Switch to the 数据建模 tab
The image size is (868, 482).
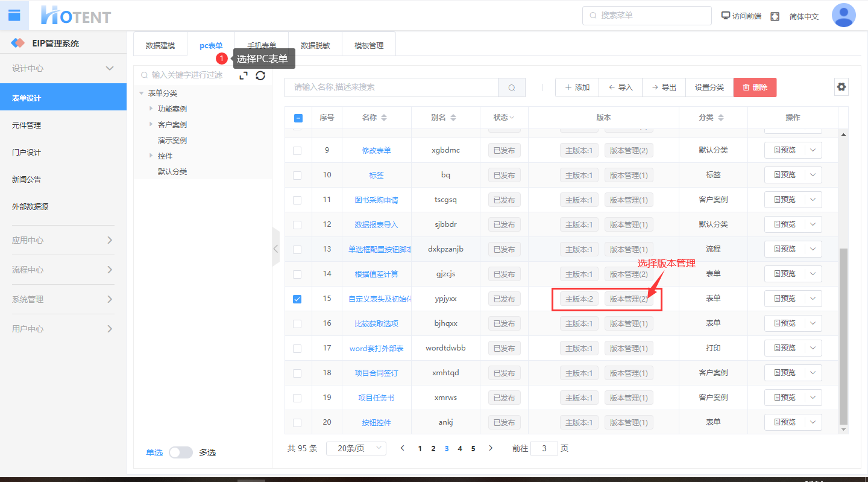160,46
